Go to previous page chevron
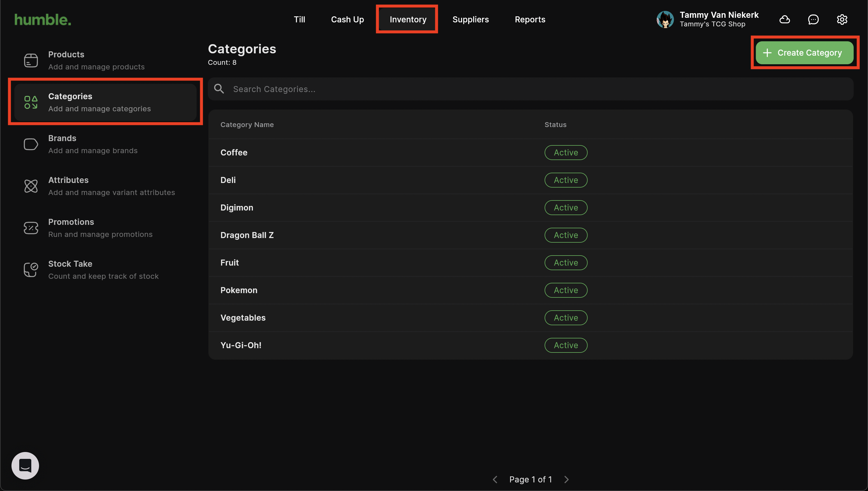This screenshot has height=491, width=868. click(x=495, y=479)
